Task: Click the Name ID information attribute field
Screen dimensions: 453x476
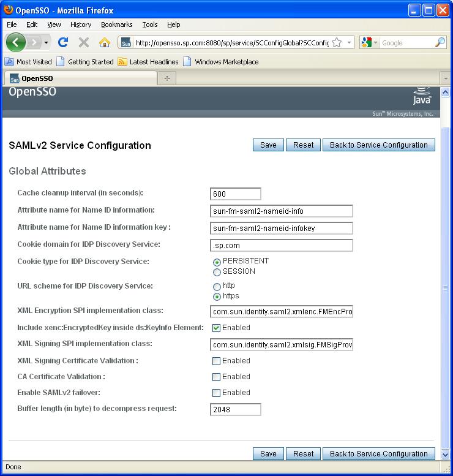Action: [281, 211]
